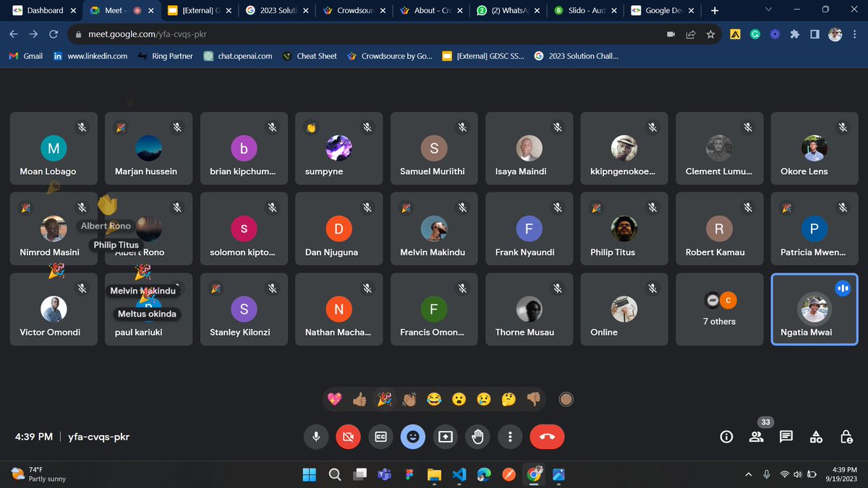Turn on the camera in Meet

tap(348, 437)
